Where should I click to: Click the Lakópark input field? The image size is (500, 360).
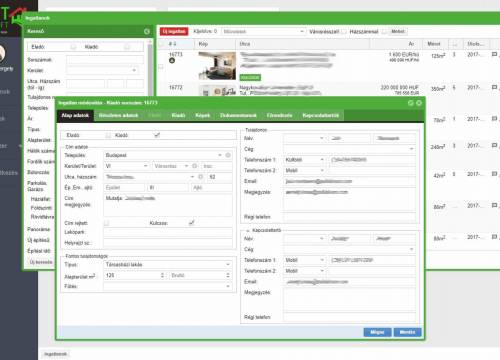168,232
